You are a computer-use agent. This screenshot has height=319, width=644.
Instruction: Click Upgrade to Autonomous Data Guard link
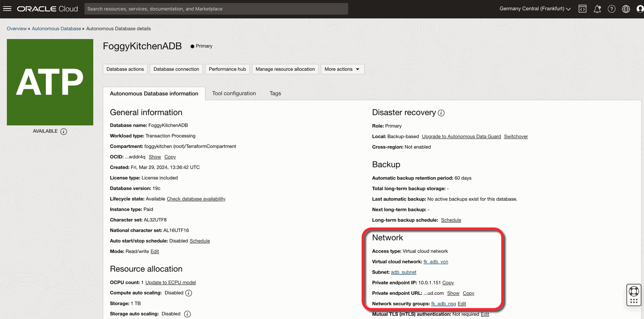click(461, 137)
